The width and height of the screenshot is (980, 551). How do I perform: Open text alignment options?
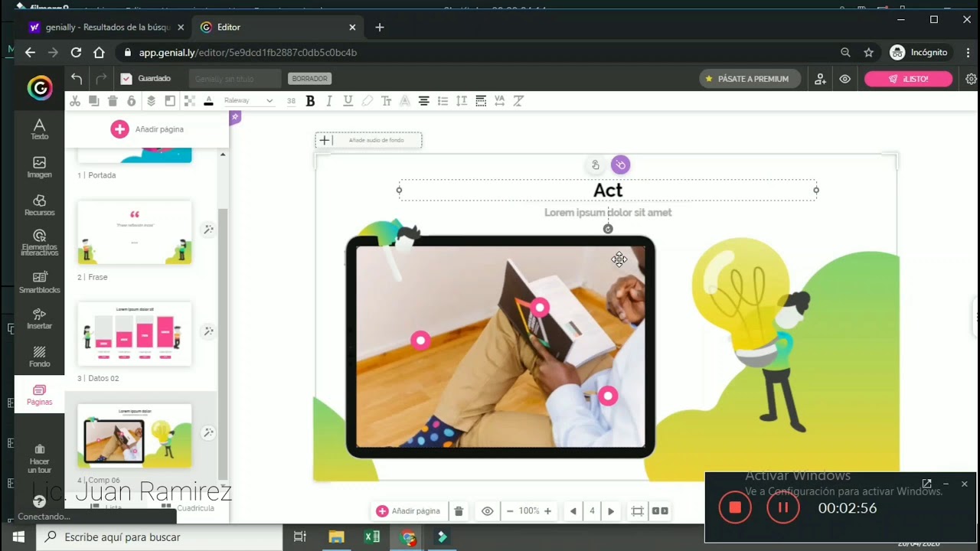click(423, 101)
